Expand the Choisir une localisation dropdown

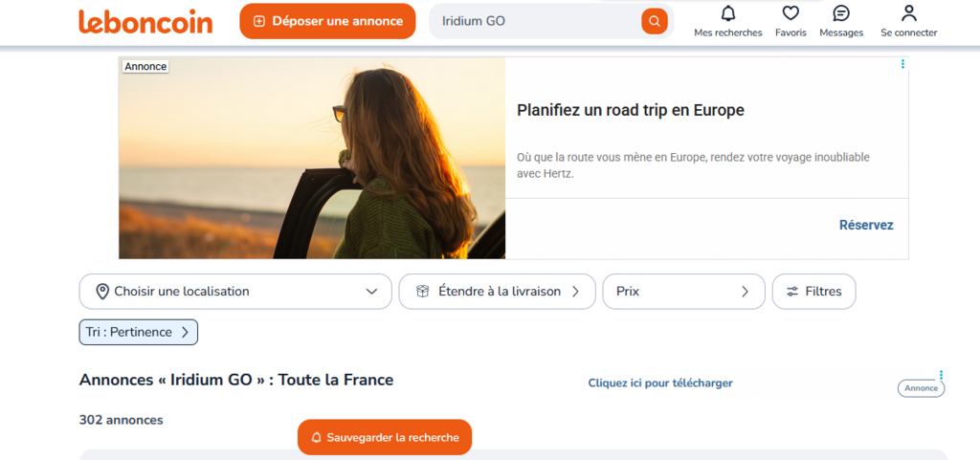[x=371, y=292]
